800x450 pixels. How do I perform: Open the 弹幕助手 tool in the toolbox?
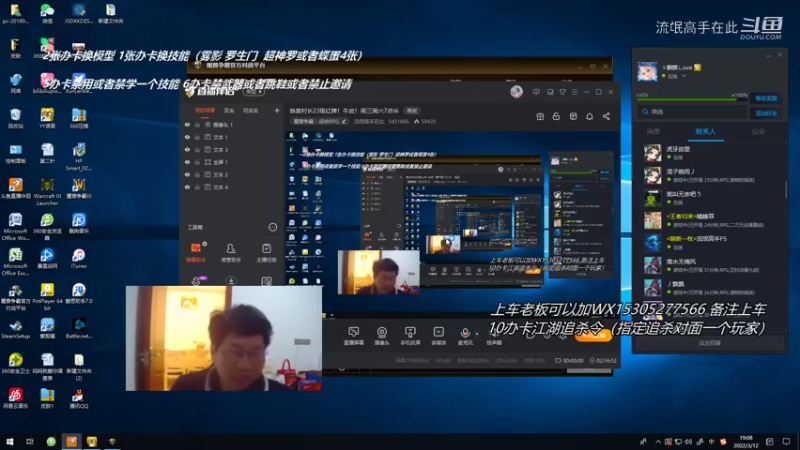click(x=195, y=253)
